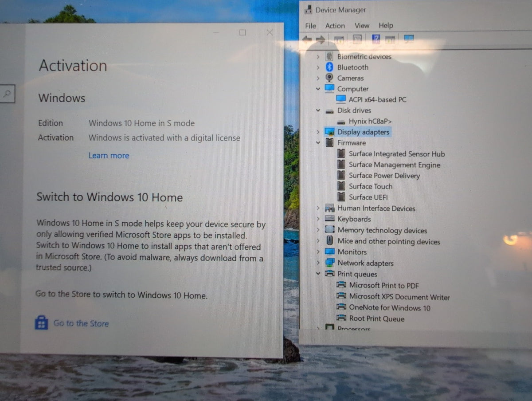Maximize the Activation settings window
Screen dimensions: 532x401
click(x=243, y=32)
